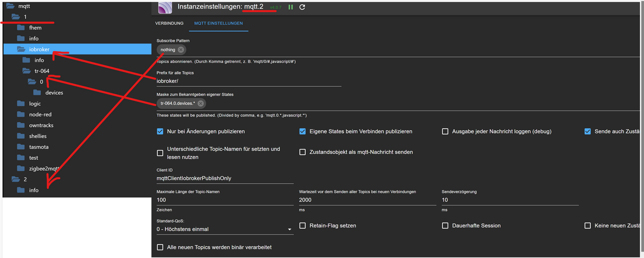Edit the Sendeverzögerung field showing 10
Viewport: 644px width, 258px height.
point(510,200)
